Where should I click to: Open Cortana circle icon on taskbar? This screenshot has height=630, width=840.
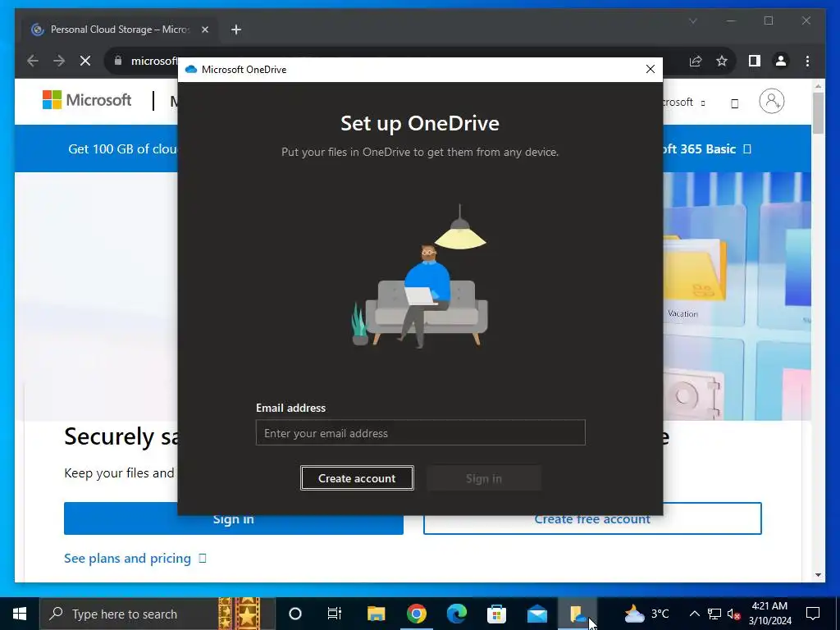295,614
